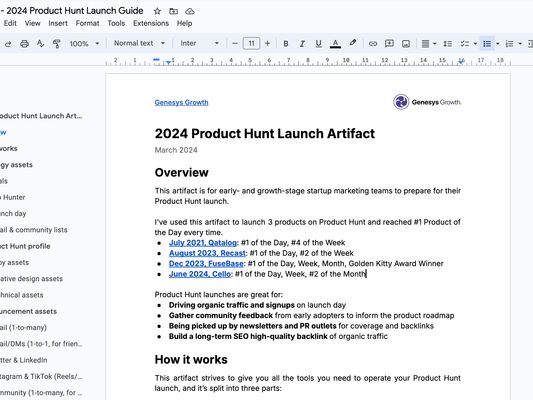Open the Normal text style dropdown
This screenshot has width=533, height=400.
[139, 43]
